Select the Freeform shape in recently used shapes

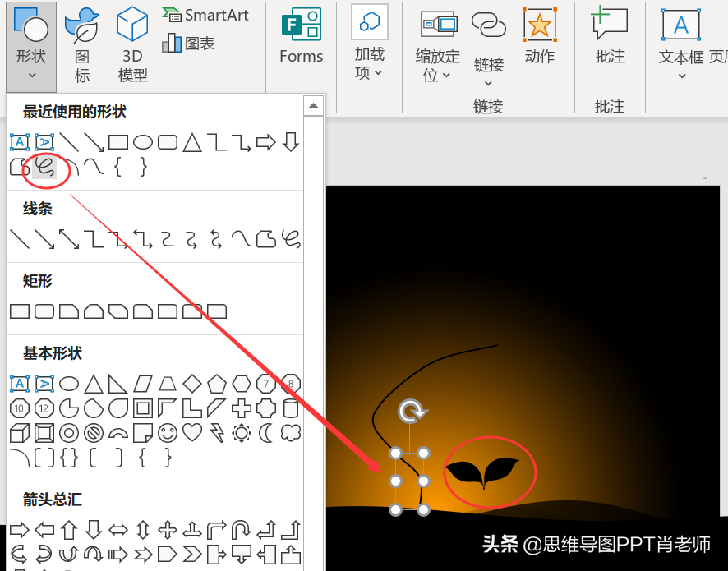tap(19, 167)
